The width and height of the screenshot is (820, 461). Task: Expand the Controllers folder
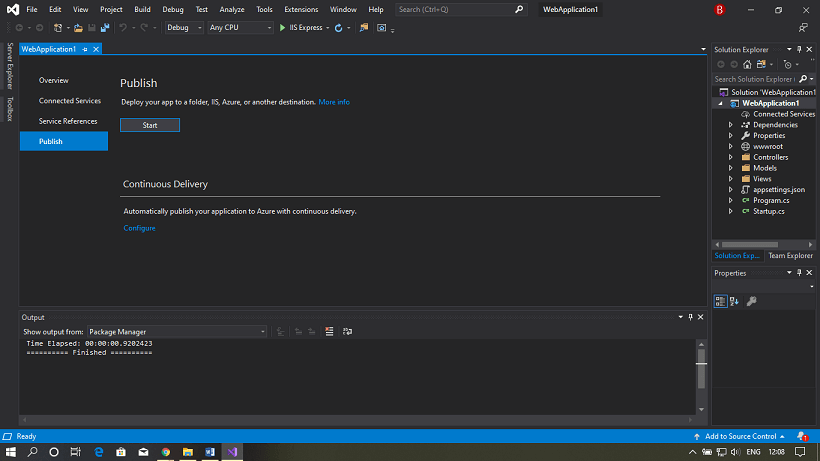[731, 157]
